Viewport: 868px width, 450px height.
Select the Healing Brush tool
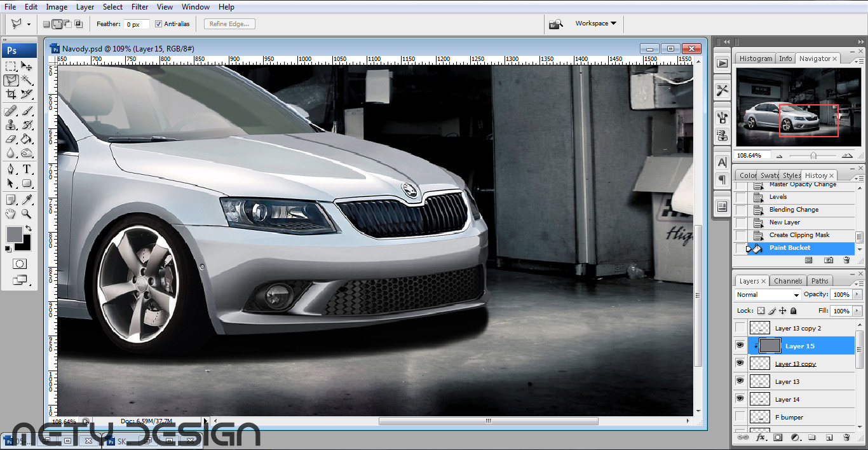click(x=11, y=111)
